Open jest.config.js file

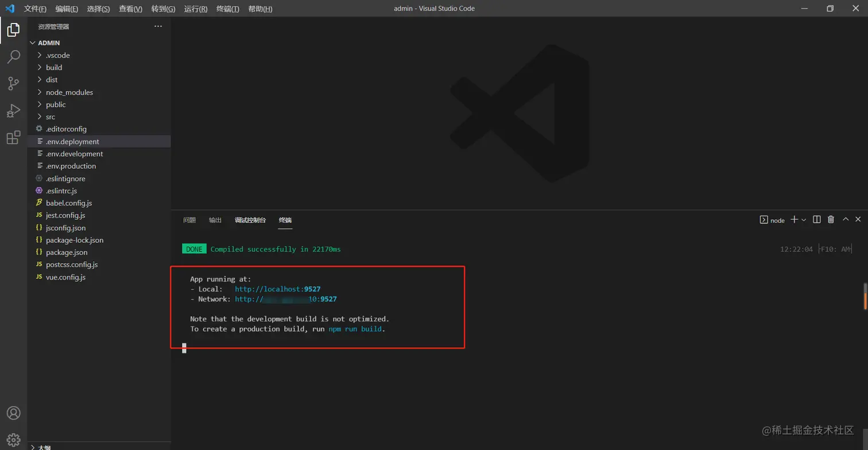pos(99,215)
